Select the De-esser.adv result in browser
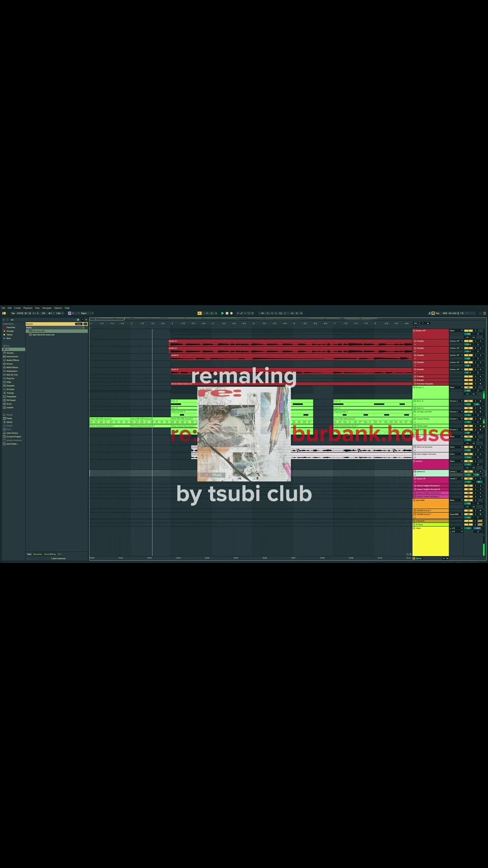488x868 pixels. 38,331
